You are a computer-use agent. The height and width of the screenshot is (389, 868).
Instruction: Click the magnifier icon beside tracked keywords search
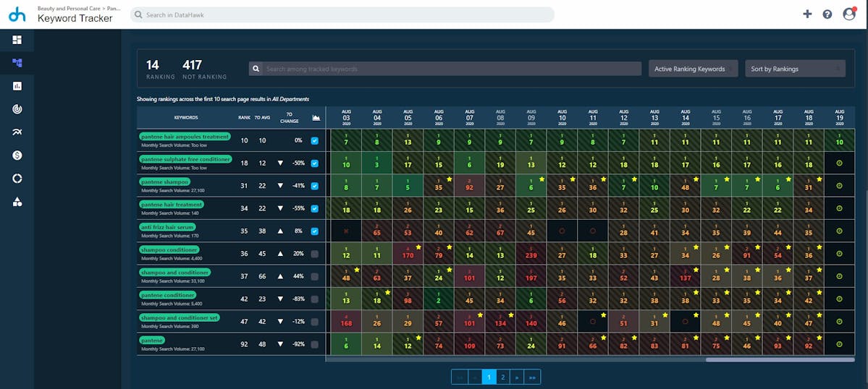[x=256, y=69]
